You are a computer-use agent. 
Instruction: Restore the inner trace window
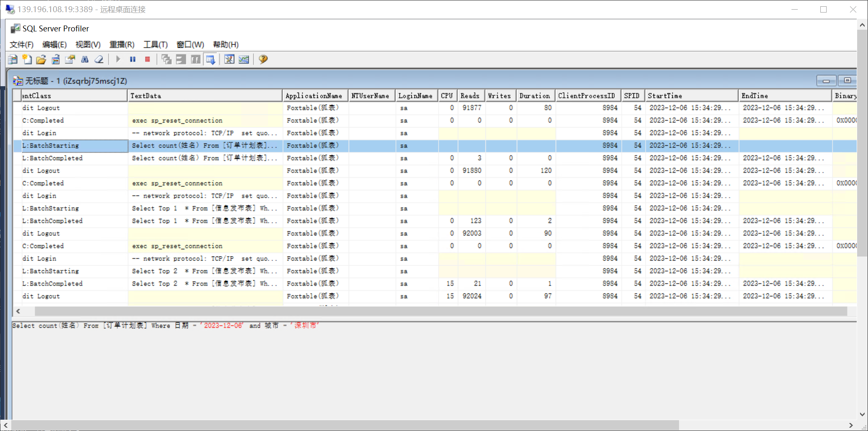(x=847, y=81)
